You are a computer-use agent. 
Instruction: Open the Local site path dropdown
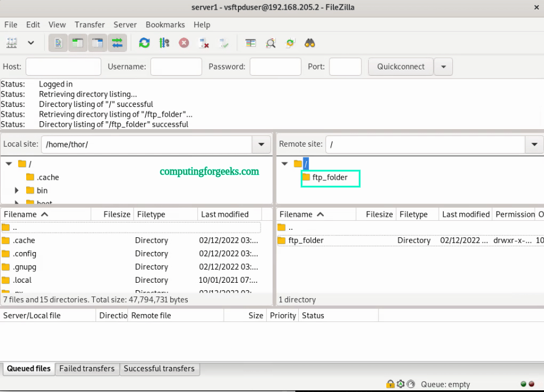tap(261, 144)
